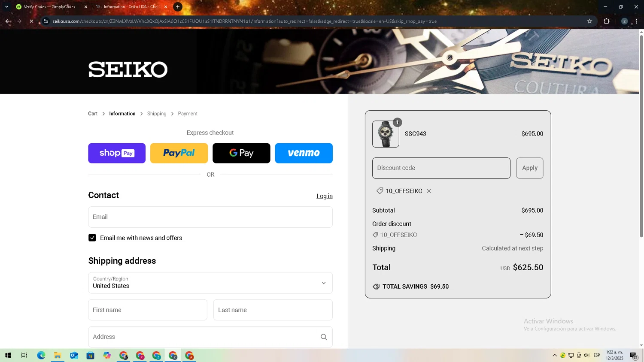644x362 pixels.
Task: Open Task View on taskbar
Action: point(24,356)
